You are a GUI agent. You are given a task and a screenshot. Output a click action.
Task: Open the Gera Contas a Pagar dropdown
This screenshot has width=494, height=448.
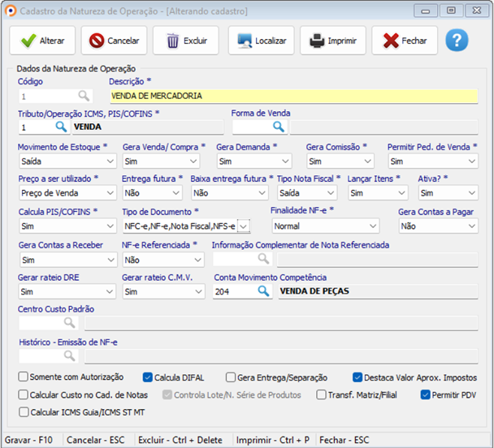pyautogui.click(x=472, y=226)
